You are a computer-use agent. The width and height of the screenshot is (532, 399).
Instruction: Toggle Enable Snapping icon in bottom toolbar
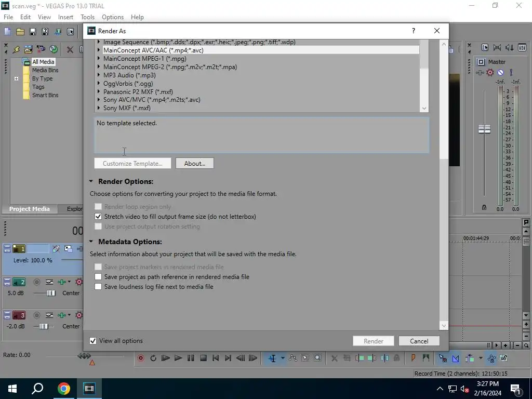point(443,358)
